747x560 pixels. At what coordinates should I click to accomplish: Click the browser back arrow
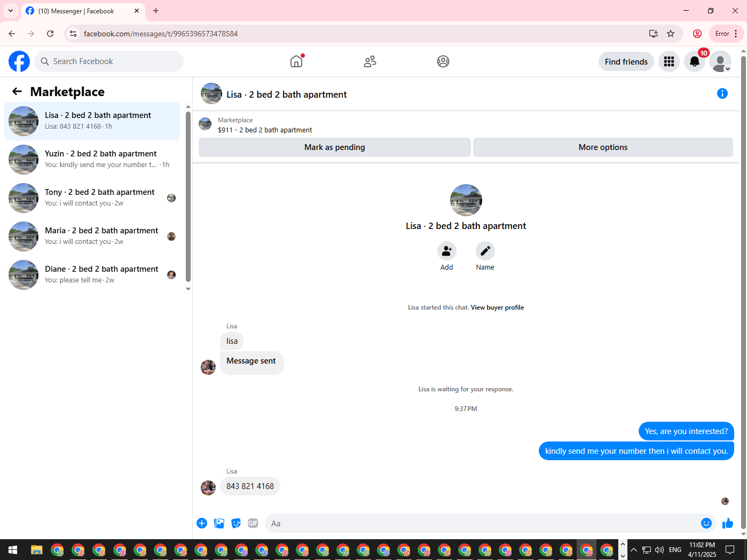tap(12, 34)
